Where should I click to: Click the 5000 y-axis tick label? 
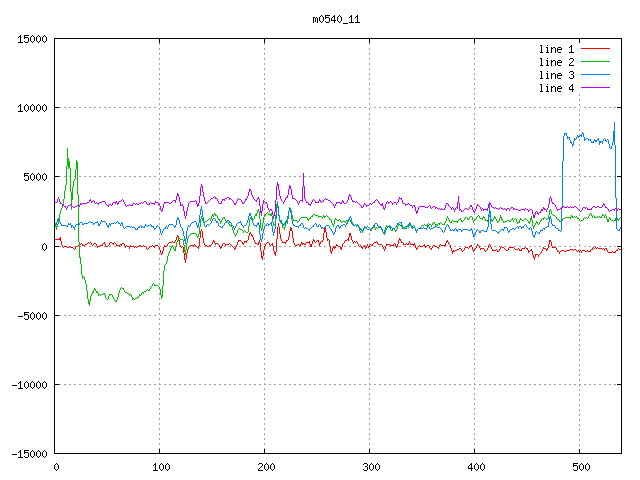pos(35,177)
